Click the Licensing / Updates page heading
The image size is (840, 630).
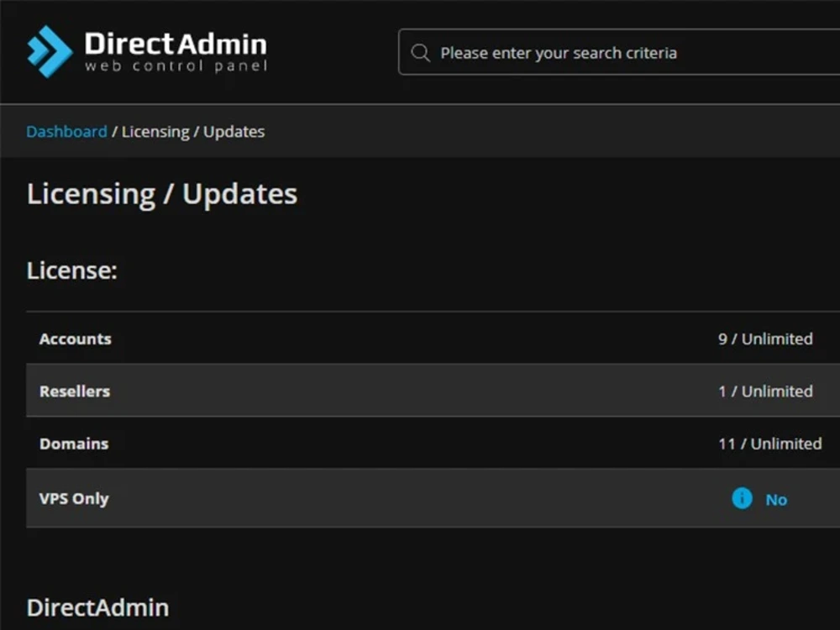coord(161,193)
